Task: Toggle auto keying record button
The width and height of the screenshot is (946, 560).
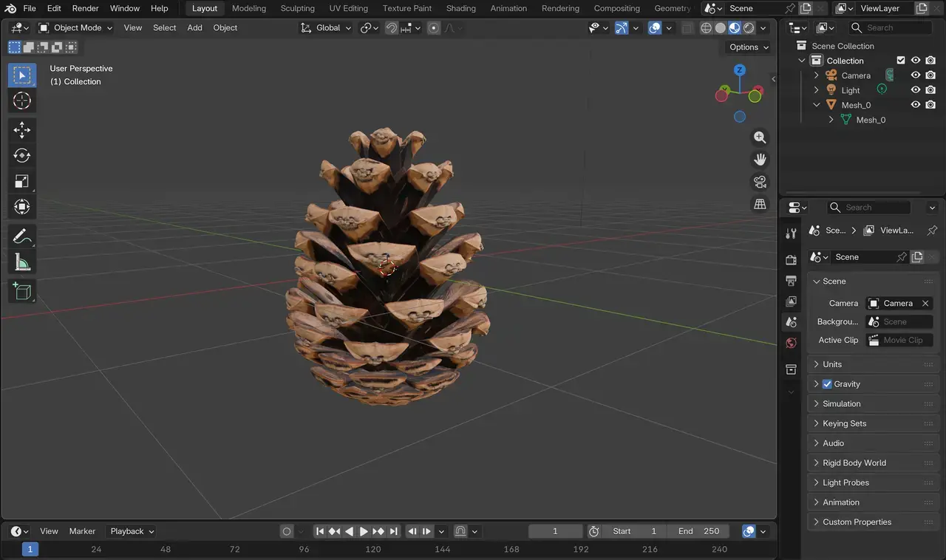Action: tap(287, 531)
